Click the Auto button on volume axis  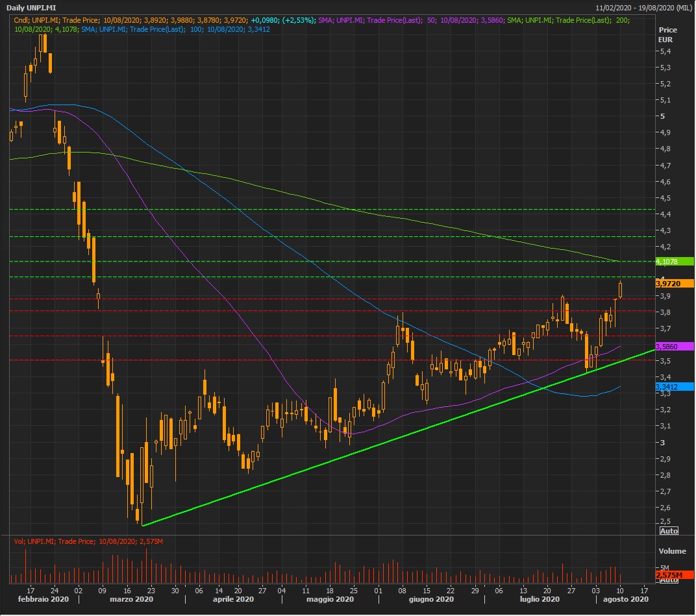[668, 580]
